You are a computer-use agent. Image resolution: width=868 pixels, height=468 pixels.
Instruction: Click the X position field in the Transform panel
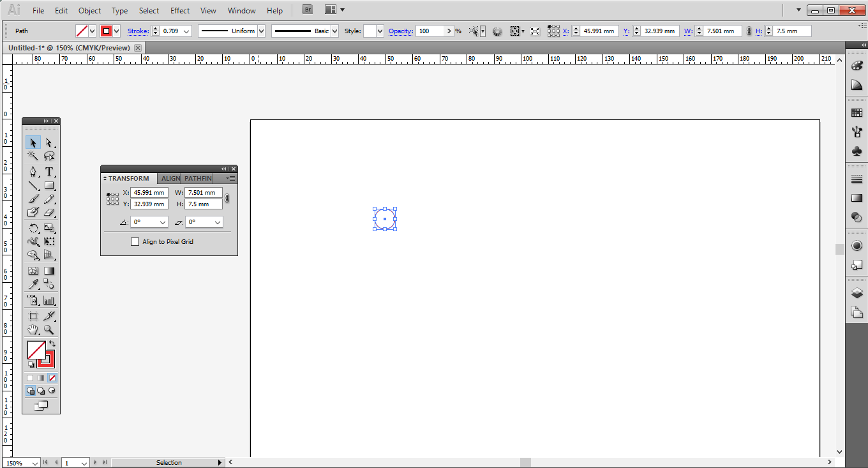pyautogui.click(x=149, y=192)
